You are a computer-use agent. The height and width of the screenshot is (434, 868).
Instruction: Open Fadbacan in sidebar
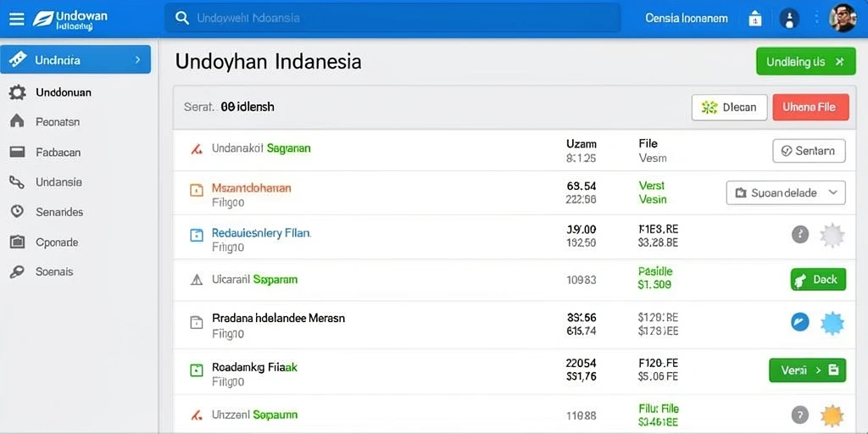tap(58, 153)
